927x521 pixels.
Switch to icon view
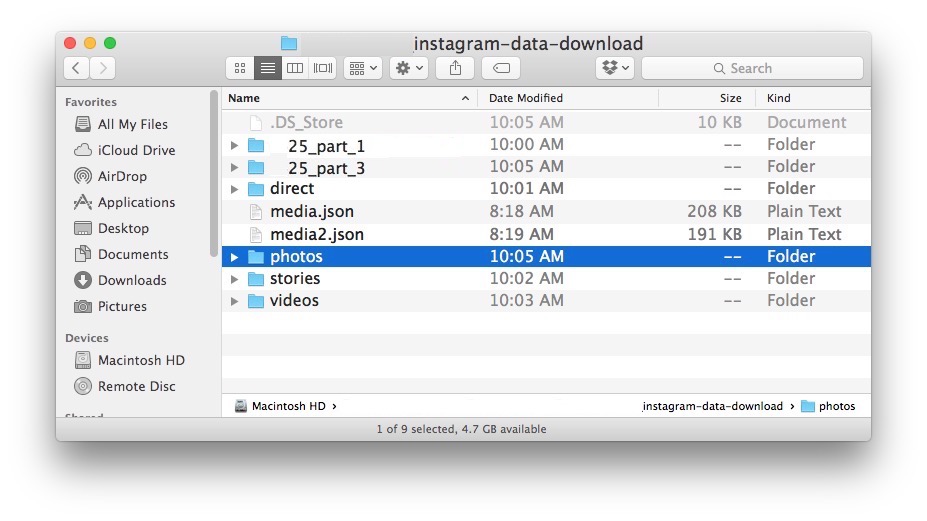(240, 68)
